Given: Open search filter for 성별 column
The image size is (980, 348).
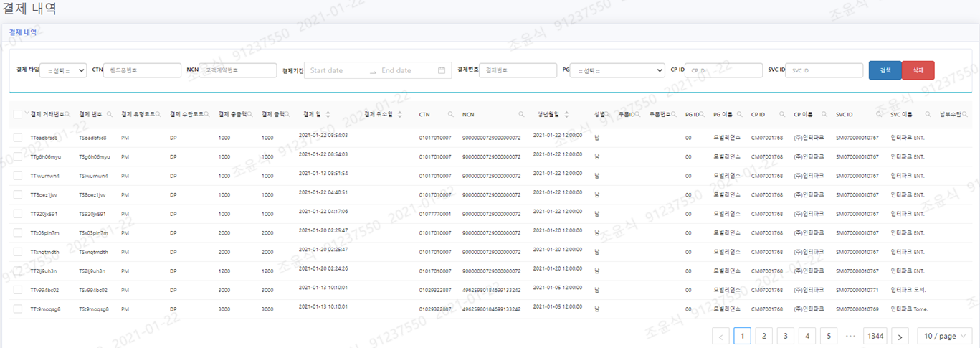Looking at the screenshot, I should point(609,114).
